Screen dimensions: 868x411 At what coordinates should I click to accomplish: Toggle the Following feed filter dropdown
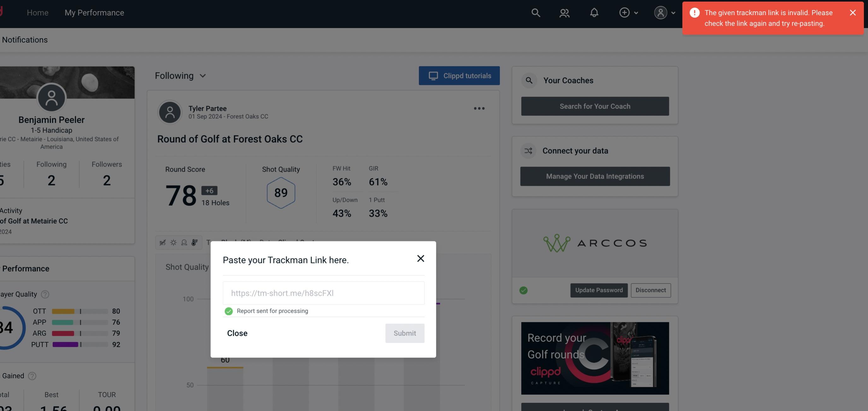(x=180, y=75)
